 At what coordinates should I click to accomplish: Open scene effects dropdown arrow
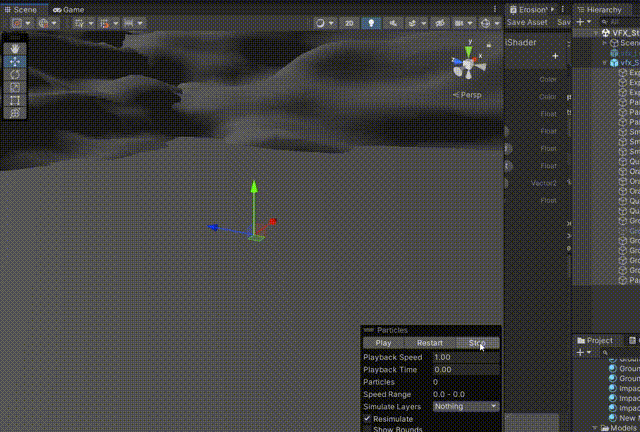(x=423, y=23)
